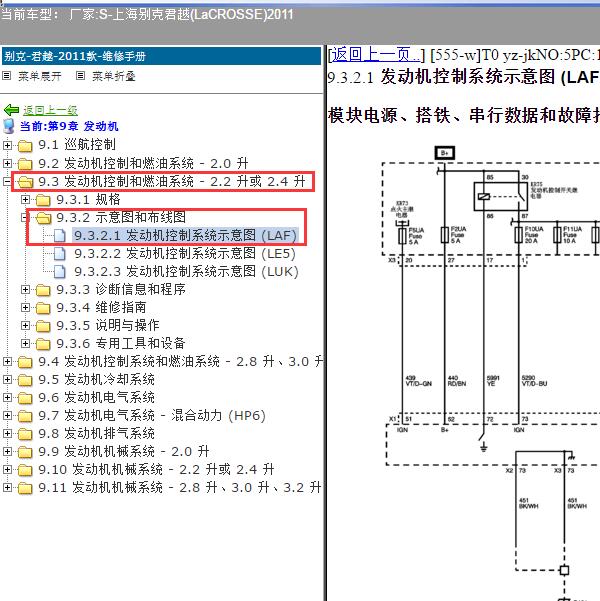The height and width of the screenshot is (601, 600).
Task: Select 9.1 巡航控制 label
Action: point(77,145)
